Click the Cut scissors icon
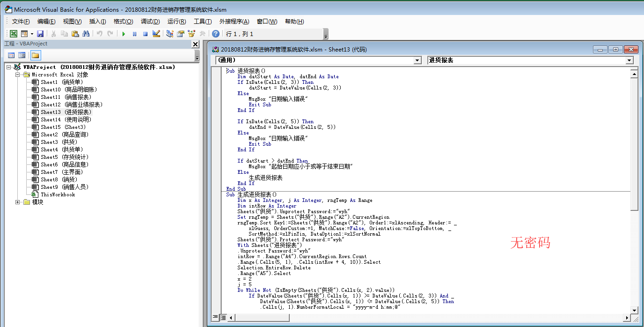The width and height of the screenshot is (644, 327). point(53,34)
